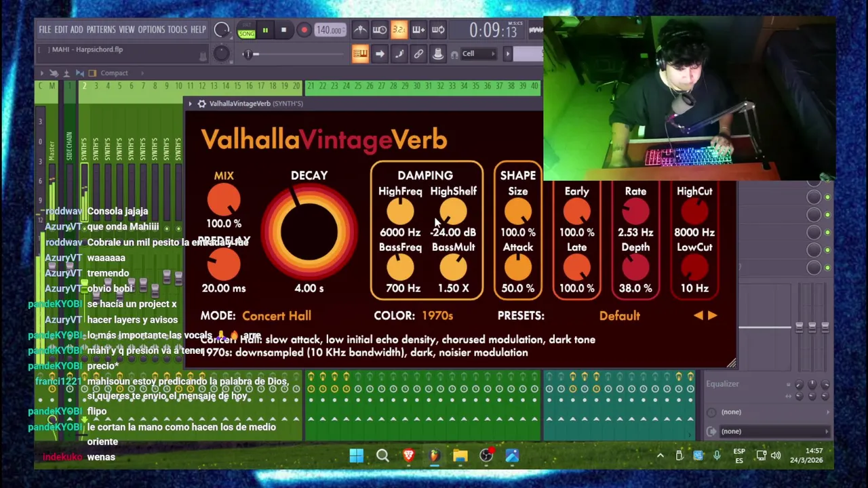
Task: Click the ESP language indicator
Action: [x=739, y=456]
